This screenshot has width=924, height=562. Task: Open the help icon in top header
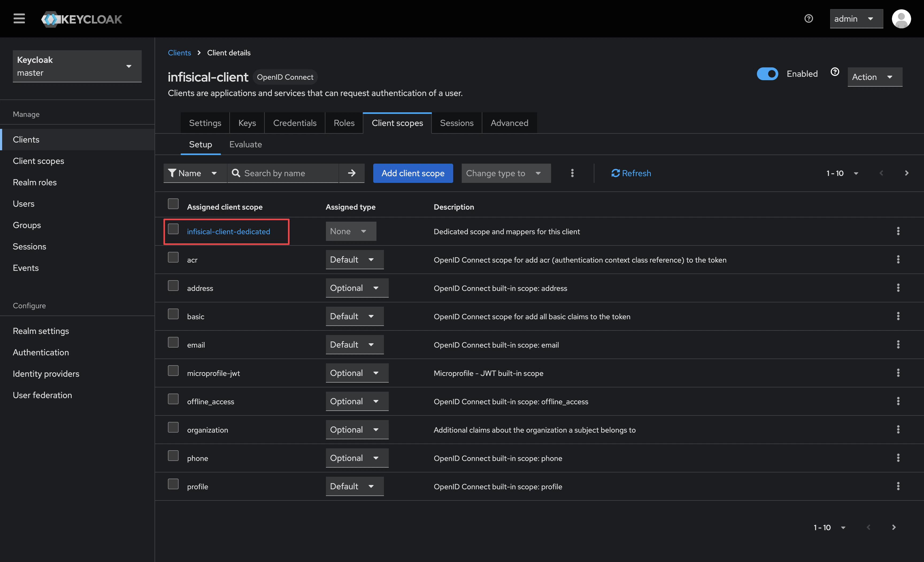pos(808,18)
